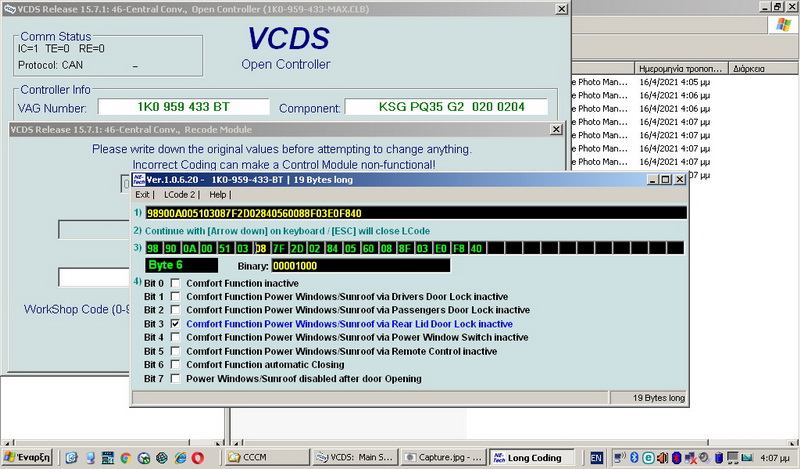Screen dimensions: 800x469
Task: Select byte 0A in the byte row
Action: [x=189, y=249]
